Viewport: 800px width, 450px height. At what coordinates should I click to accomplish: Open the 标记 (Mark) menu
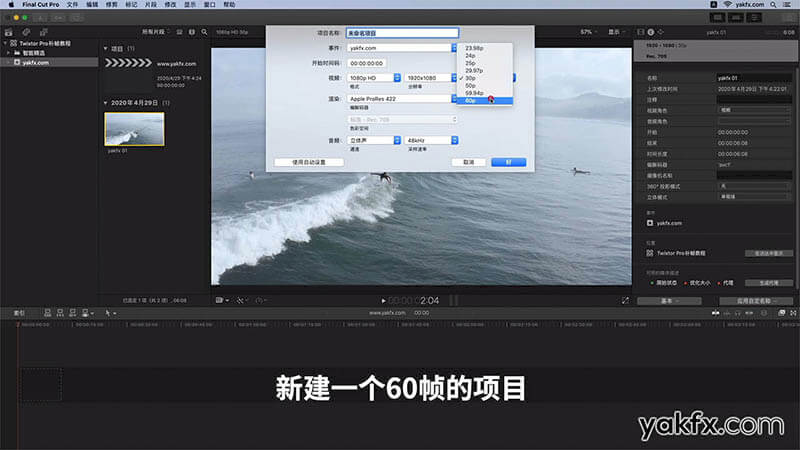click(131, 4)
